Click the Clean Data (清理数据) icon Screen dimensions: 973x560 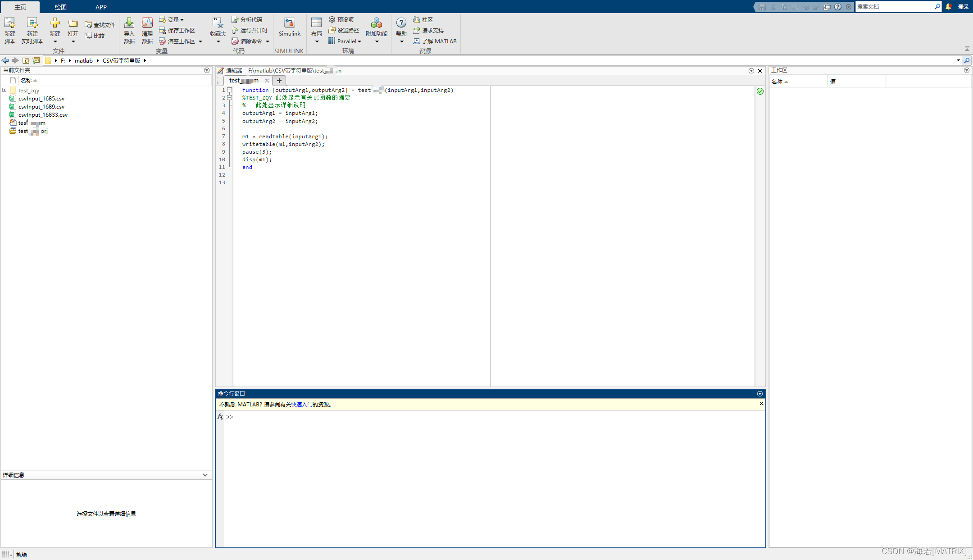[x=147, y=23]
